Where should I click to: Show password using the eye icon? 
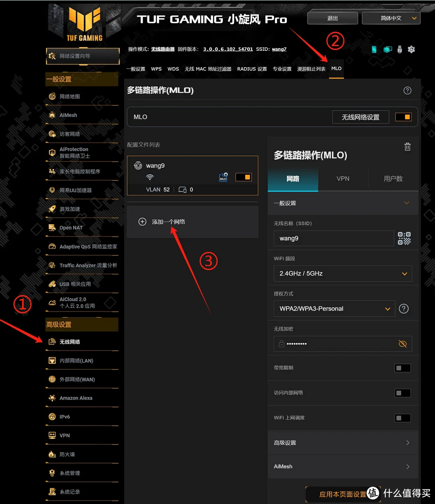point(402,344)
